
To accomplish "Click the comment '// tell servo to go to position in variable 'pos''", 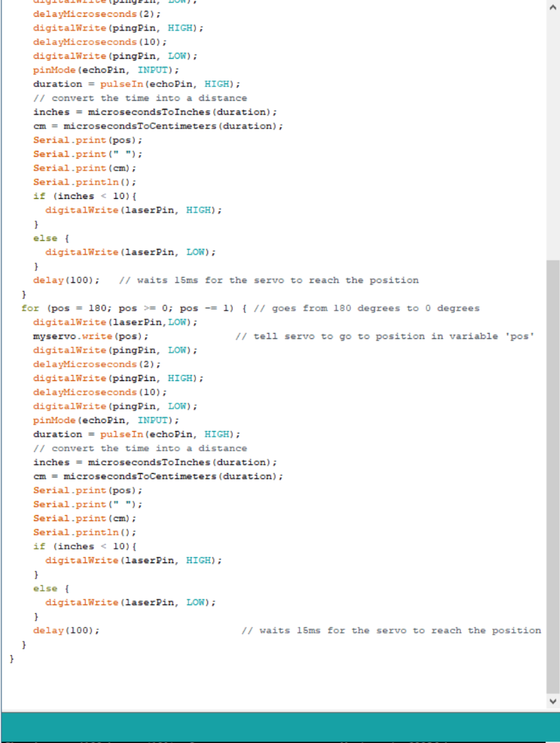I will (384, 337).
